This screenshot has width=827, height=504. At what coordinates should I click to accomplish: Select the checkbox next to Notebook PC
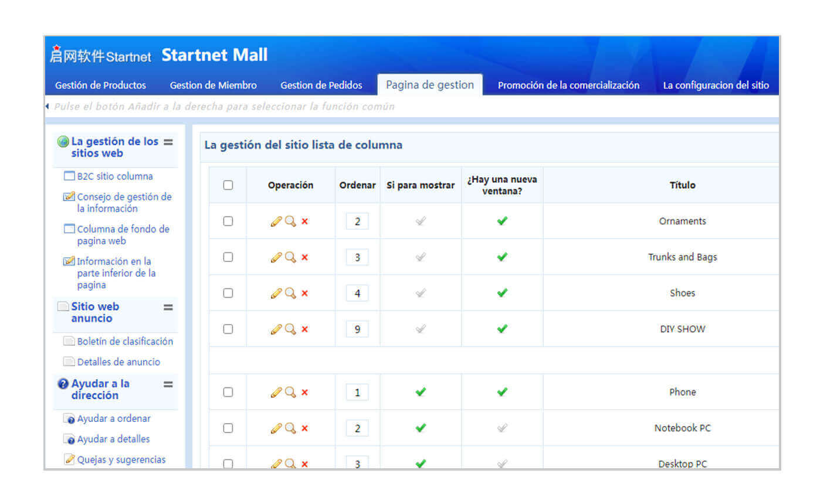click(x=228, y=428)
